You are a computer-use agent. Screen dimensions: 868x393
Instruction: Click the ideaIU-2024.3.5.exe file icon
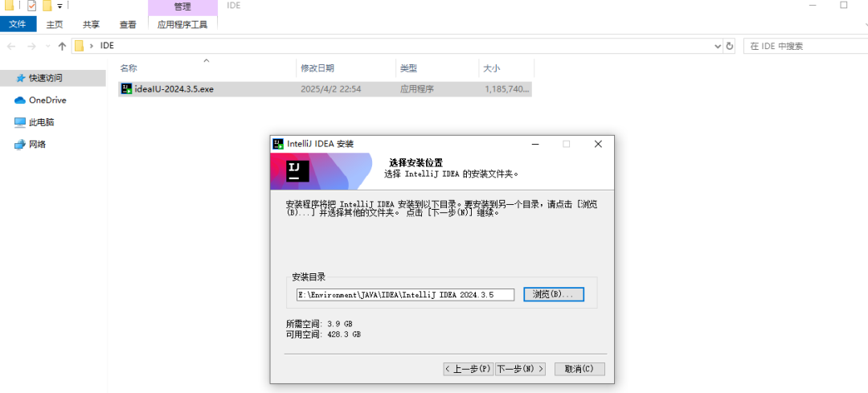(x=127, y=88)
